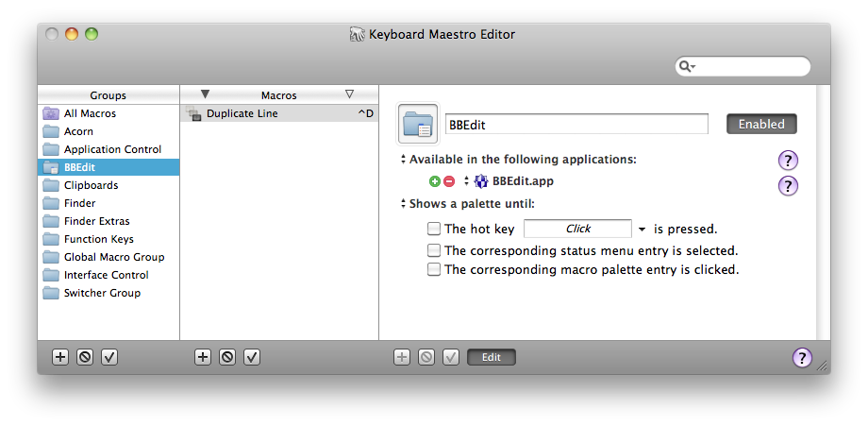Click the search field
868x426 pixels.
tap(743, 66)
